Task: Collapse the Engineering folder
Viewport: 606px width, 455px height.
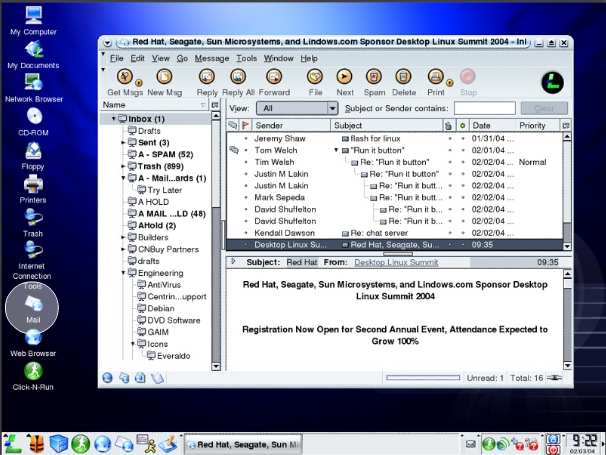Action: (123, 273)
